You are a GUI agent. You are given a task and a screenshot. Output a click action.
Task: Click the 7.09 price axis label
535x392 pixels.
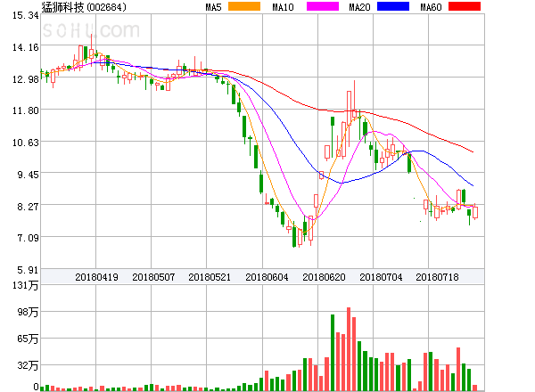28,238
